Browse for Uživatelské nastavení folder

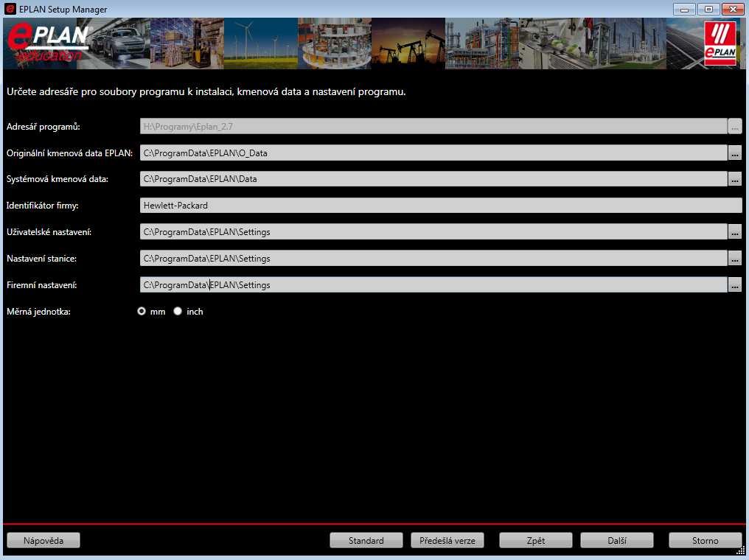(x=735, y=232)
